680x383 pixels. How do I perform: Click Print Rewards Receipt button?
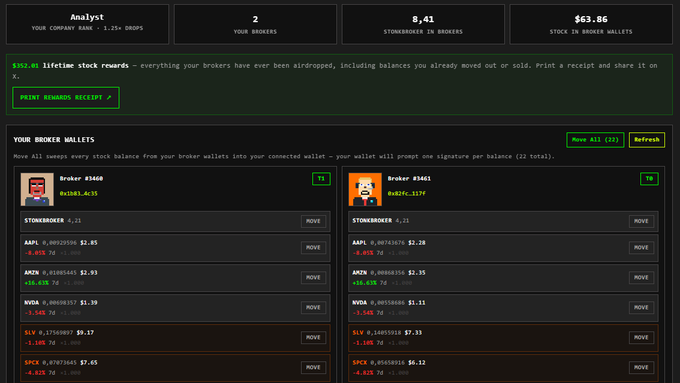[x=66, y=98]
